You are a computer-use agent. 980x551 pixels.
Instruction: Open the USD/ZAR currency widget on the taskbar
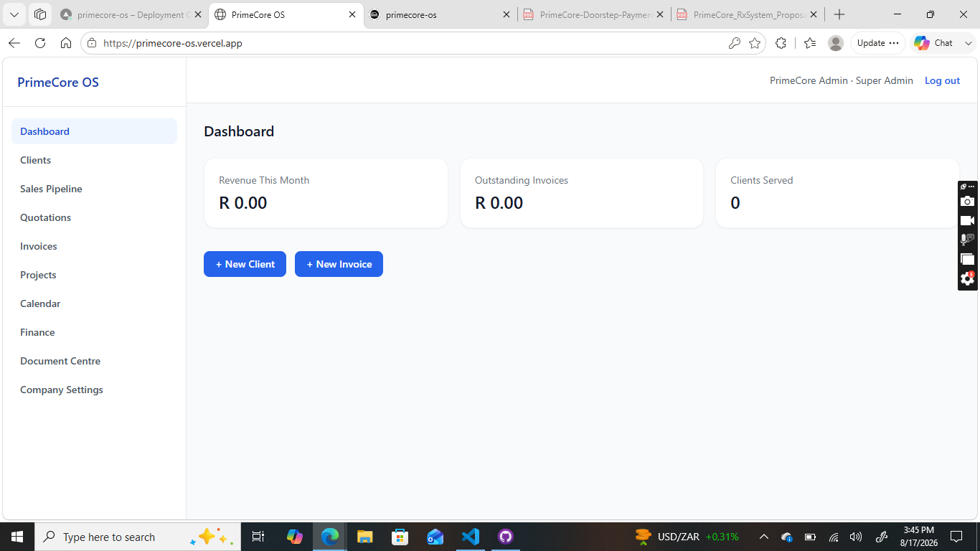coord(687,537)
